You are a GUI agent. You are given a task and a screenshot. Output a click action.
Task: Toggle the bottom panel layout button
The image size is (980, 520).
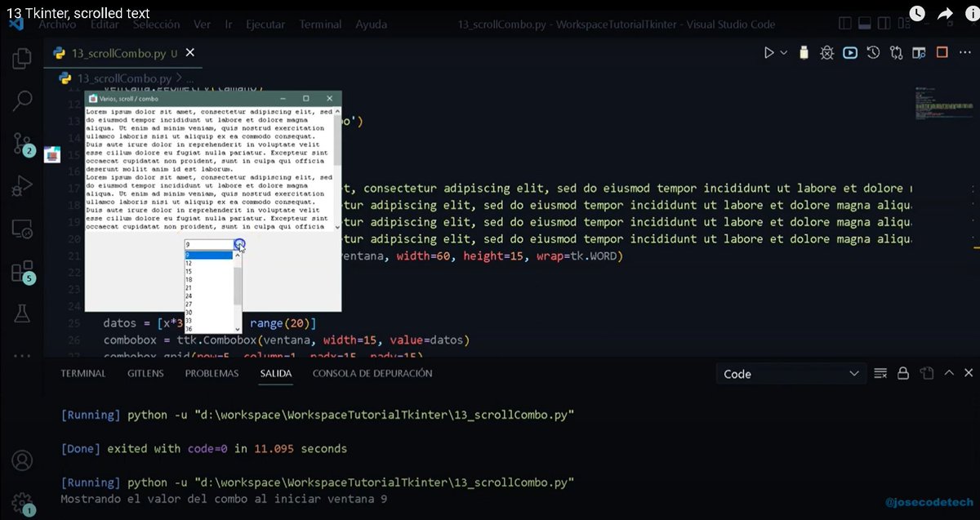tap(866, 24)
